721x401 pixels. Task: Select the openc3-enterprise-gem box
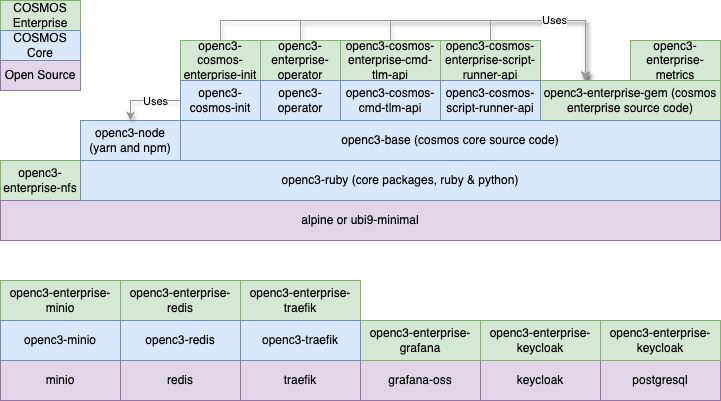[x=630, y=101]
